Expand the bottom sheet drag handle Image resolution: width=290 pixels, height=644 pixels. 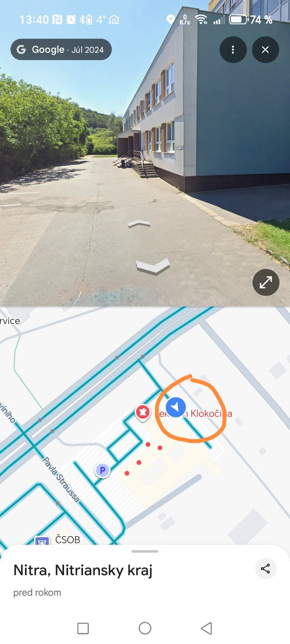pyautogui.click(x=145, y=551)
